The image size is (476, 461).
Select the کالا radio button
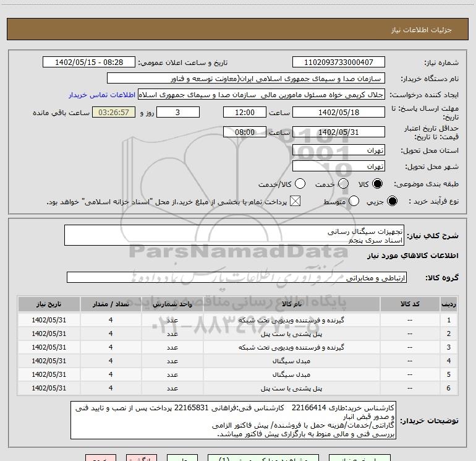[377, 184]
